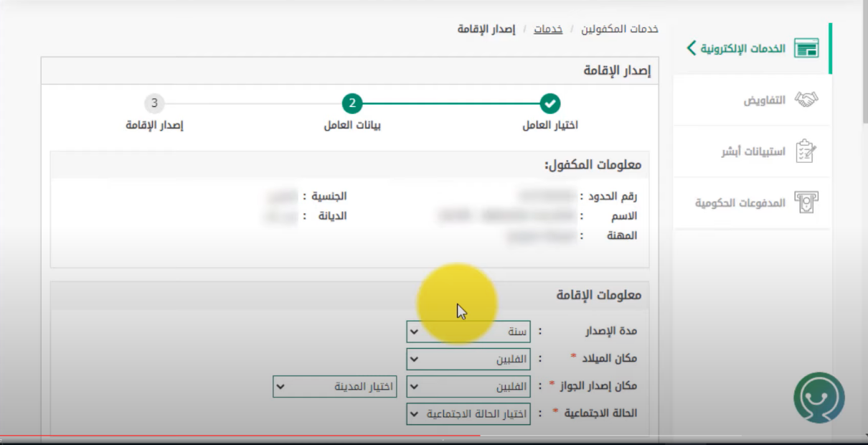Click the استبيانات أبشر clipboard icon

[807, 151]
